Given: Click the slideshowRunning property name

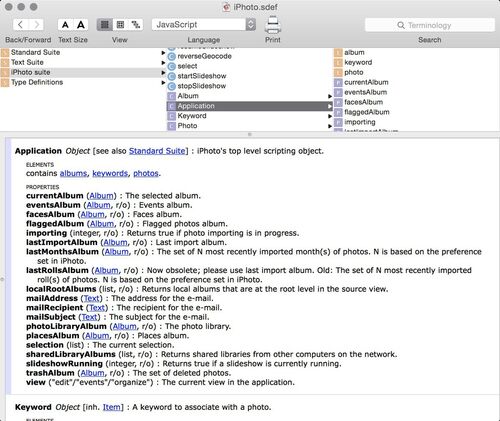Looking at the screenshot, I should tap(64, 364).
